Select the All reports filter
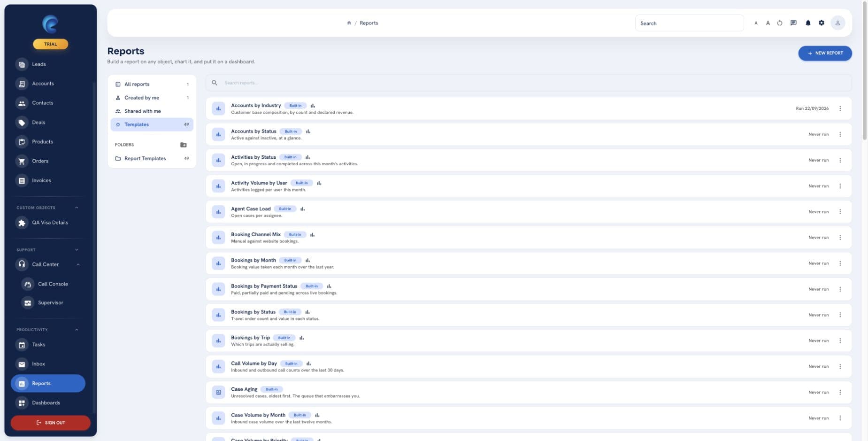The image size is (868, 441). 152,85
